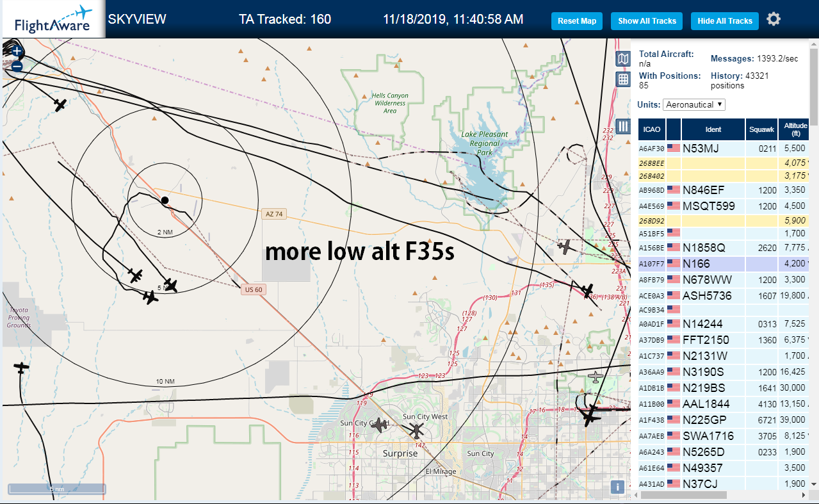Select aircraft icon just below the zoom buttons

[60, 104]
